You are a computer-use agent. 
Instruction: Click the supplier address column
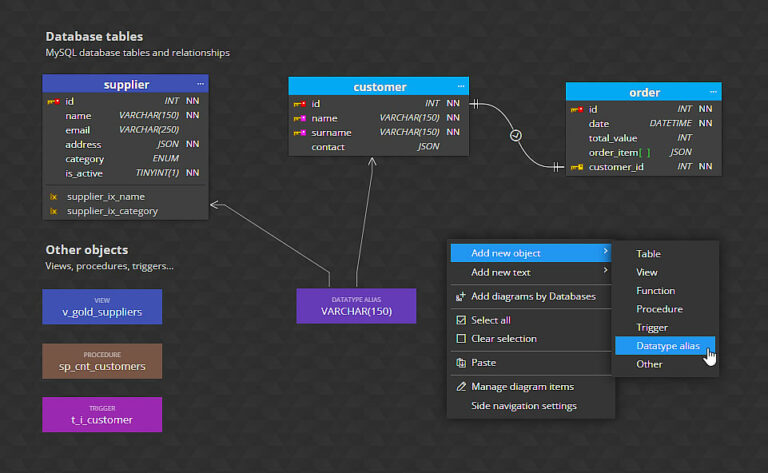(x=125, y=144)
